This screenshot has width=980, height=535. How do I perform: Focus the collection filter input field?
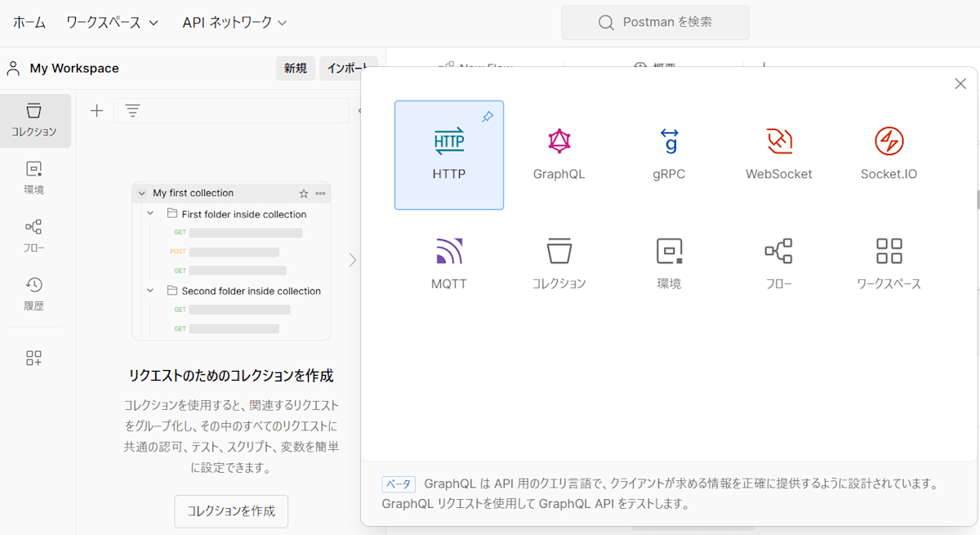click(x=231, y=110)
